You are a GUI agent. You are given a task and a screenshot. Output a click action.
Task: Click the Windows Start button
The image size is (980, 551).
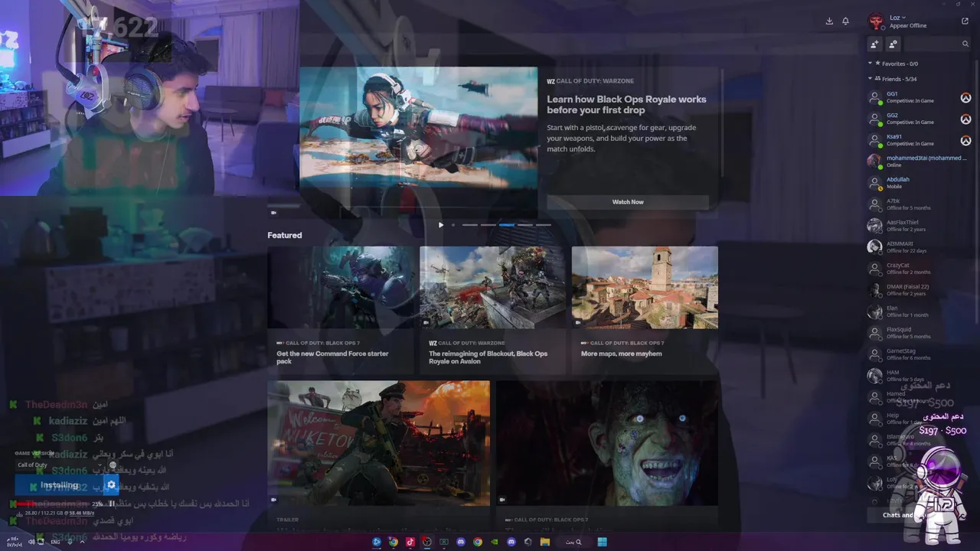[x=603, y=542]
